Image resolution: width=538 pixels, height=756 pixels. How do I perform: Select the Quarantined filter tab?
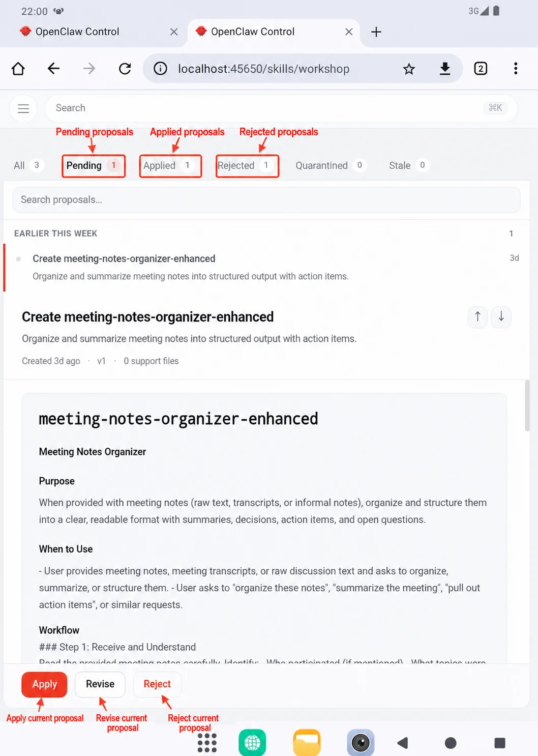331,165
